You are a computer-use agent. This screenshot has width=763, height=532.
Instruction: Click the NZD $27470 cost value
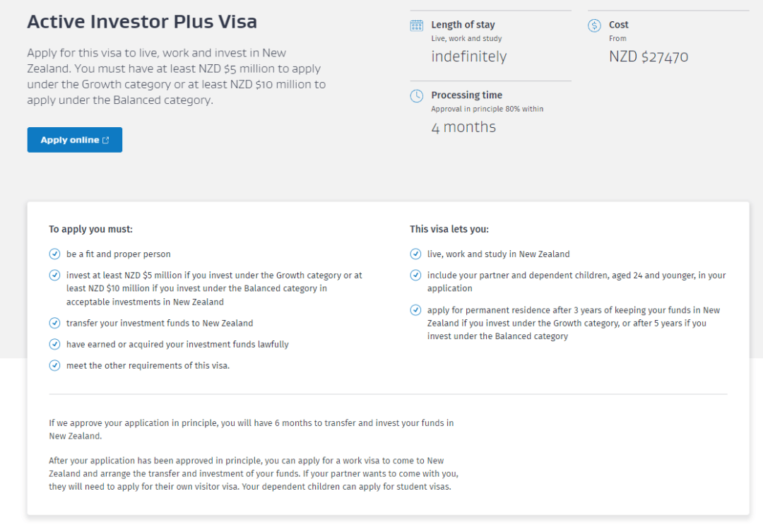point(649,57)
